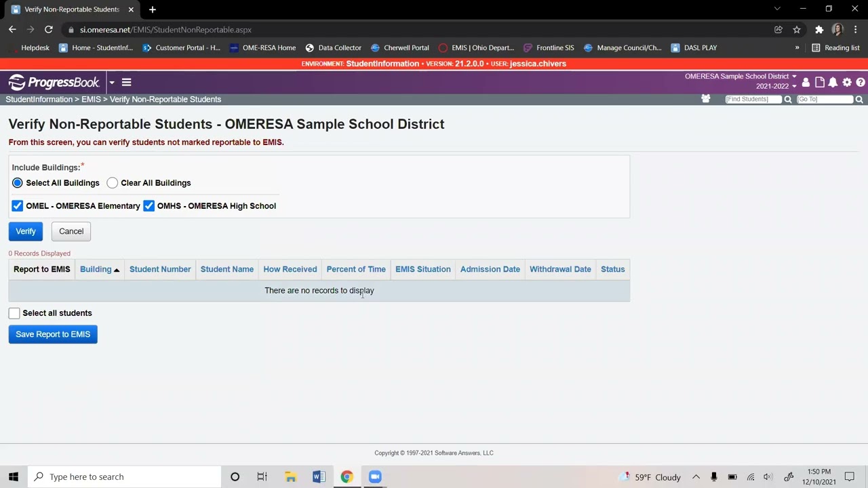Image resolution: width=868 pixels, height=488 pixels.
Task: Open the ProgressBook hamburger menu
Action: (126, 83)
